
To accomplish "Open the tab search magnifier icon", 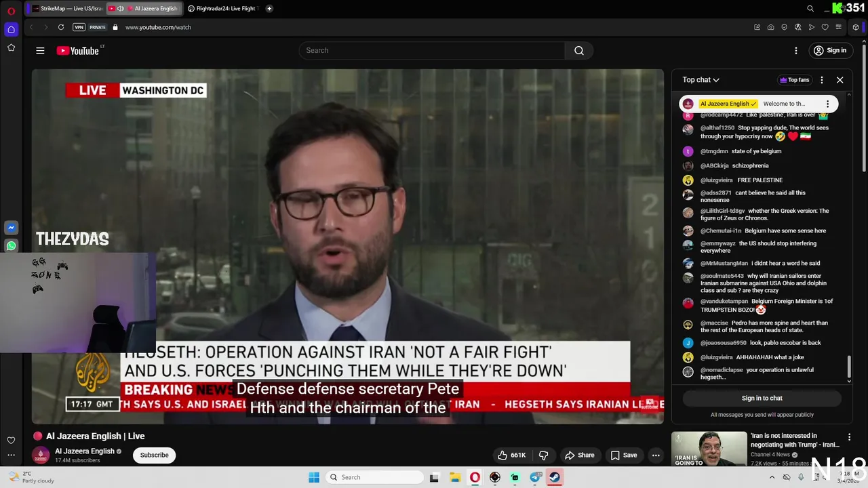I will coord(810,9).
